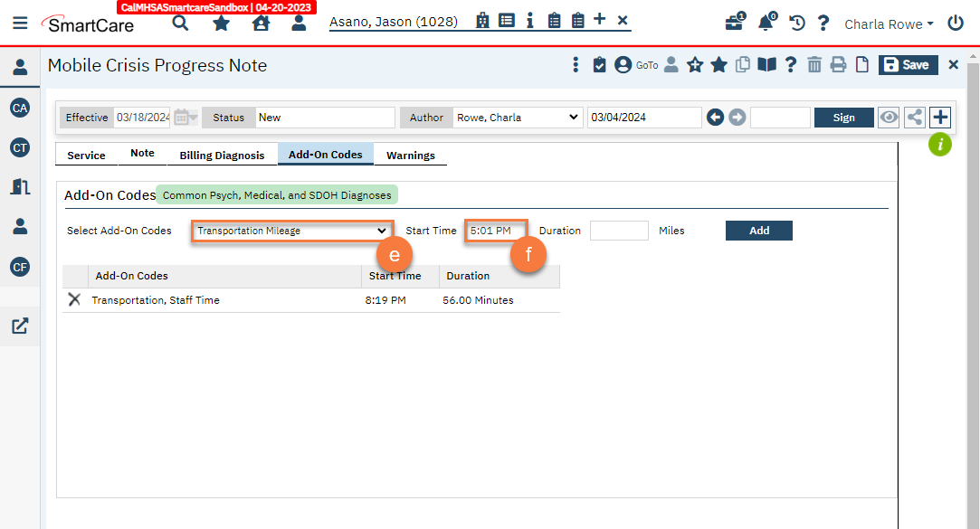Open the open-book icon in note toolbar

click(766, 64)
